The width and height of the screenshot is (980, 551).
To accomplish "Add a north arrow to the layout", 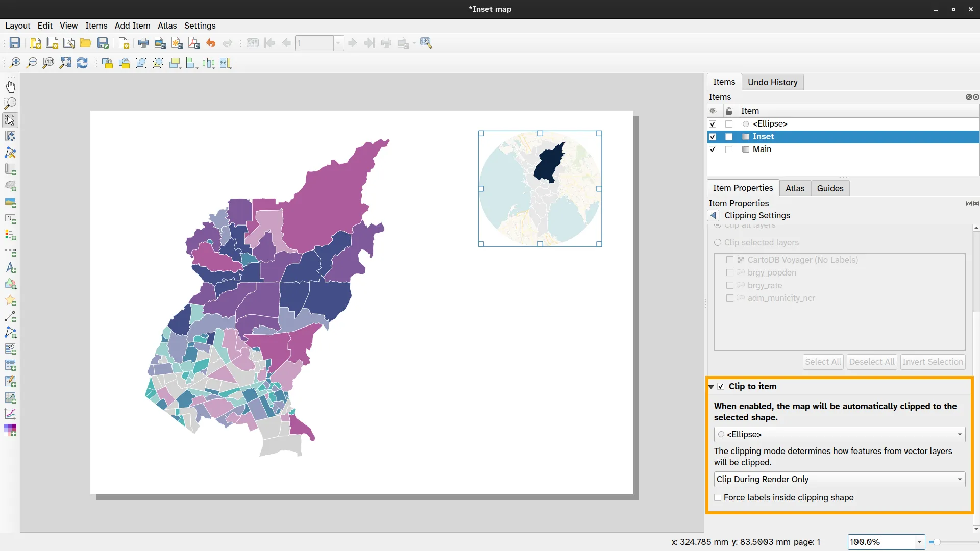I will (x=10, y=268).
